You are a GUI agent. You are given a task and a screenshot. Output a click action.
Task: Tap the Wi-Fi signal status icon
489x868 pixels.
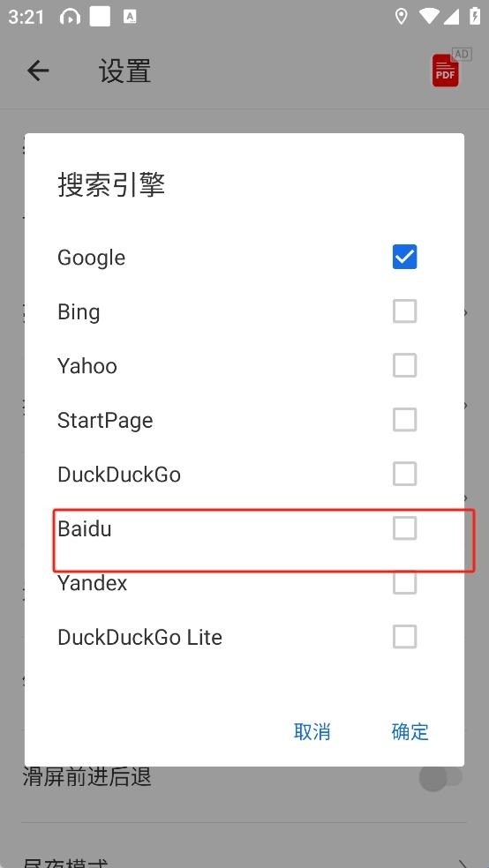(x=429, y=17)
